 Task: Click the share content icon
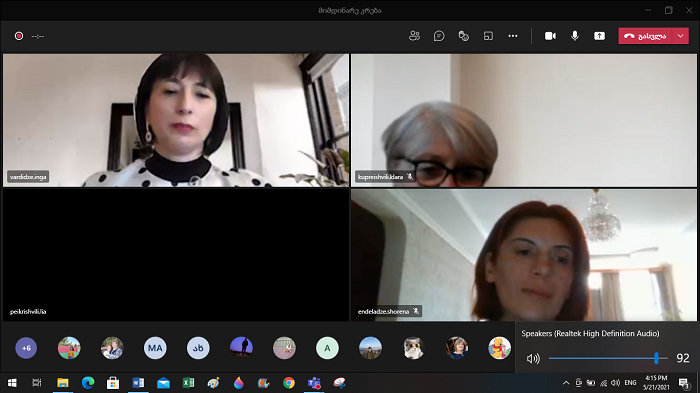600,36
